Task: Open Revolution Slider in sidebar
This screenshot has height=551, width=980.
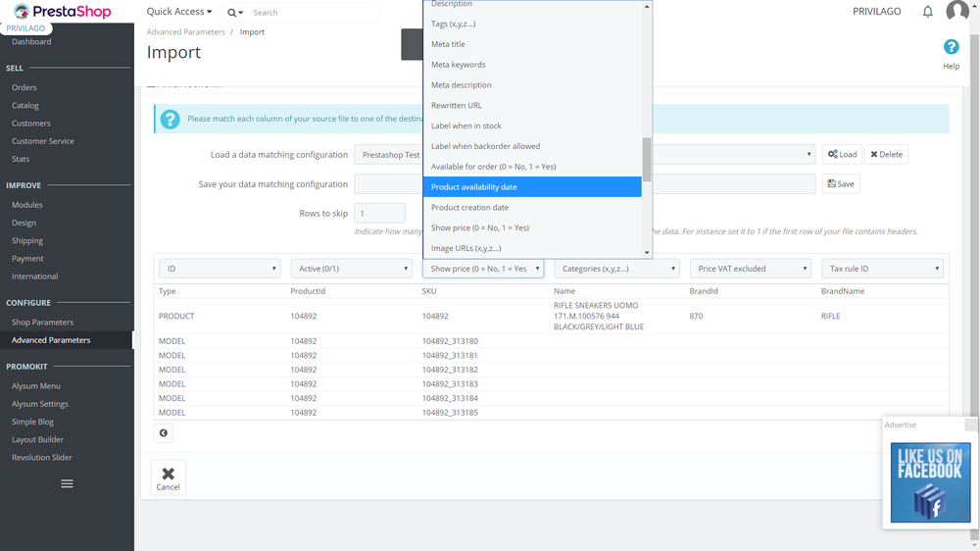Action: (x=42, y=457)
